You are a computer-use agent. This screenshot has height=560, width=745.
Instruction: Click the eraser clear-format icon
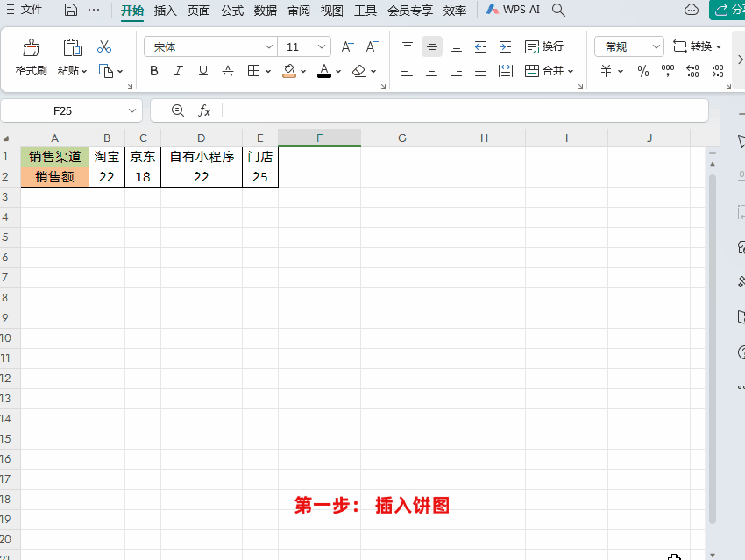(x=359, y=71)
